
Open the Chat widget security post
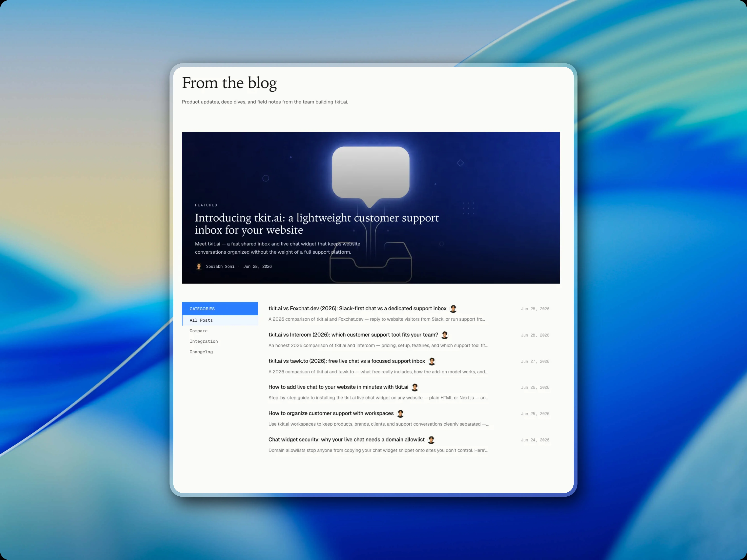pos(347,440)
